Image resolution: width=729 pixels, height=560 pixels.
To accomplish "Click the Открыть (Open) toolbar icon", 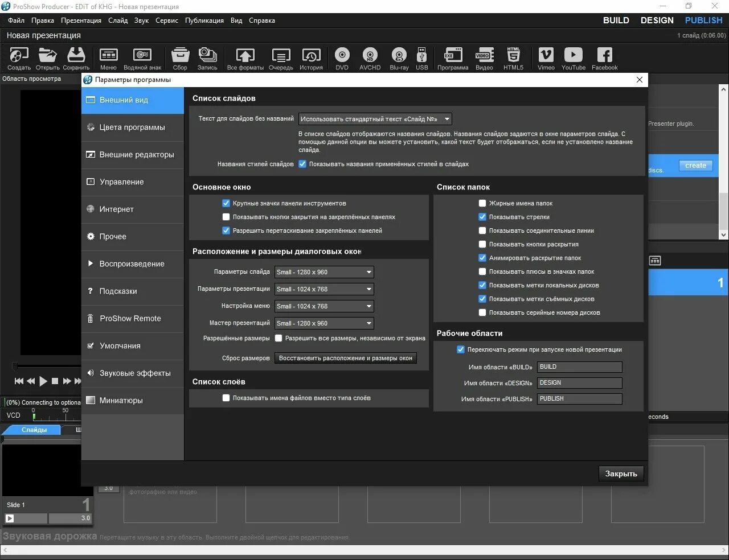I will [x=47, y=59].
